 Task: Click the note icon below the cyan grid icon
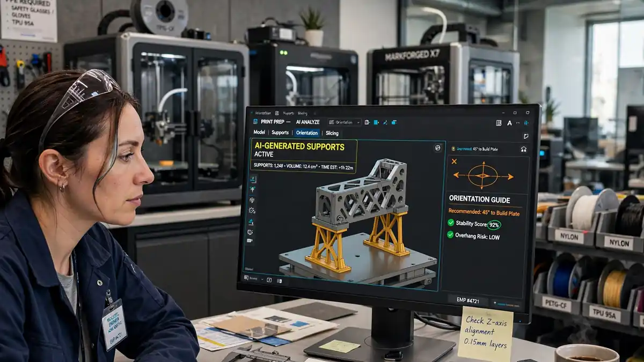[x=526, y=136]
